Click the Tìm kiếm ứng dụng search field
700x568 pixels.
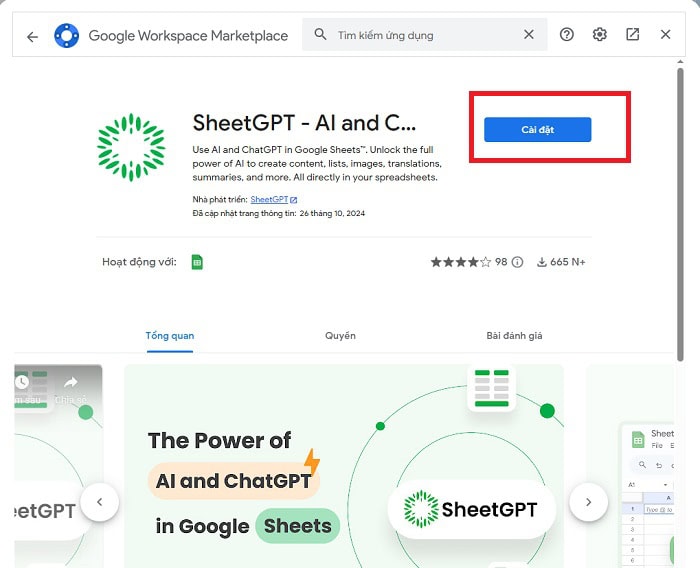[425, 35]
